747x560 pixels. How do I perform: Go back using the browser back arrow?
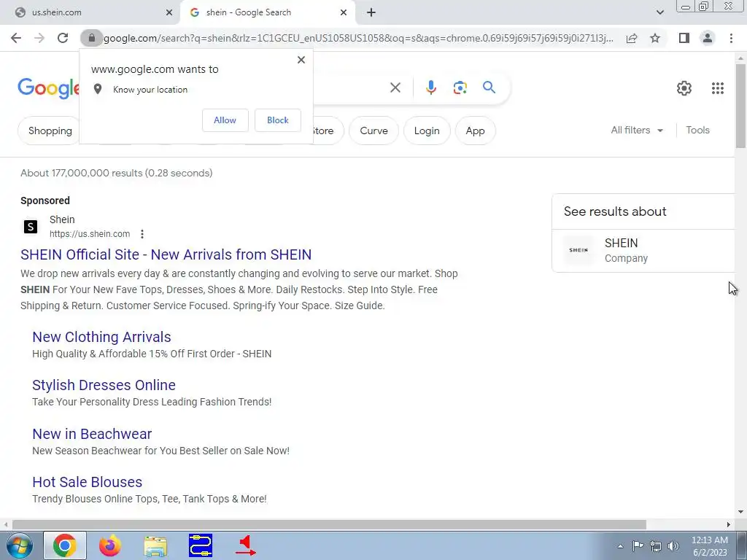16,38
